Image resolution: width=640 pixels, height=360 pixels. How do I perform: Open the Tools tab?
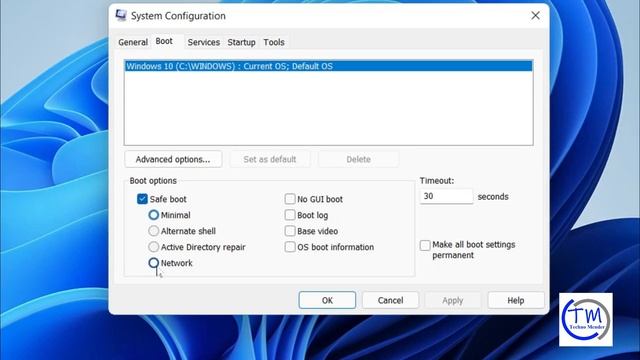click(273, 42)
